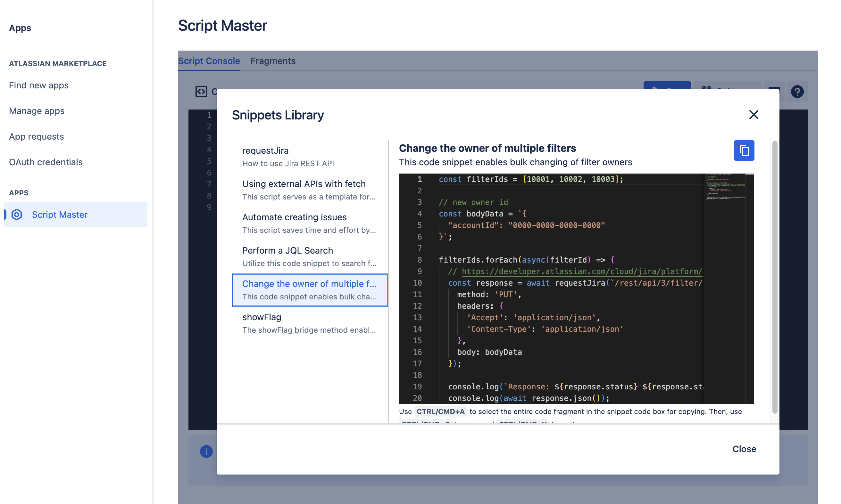The width and height of the screenshot is (841, 504).
Task: Switch to the Fragments tab
Action: (x=273, y=61)
